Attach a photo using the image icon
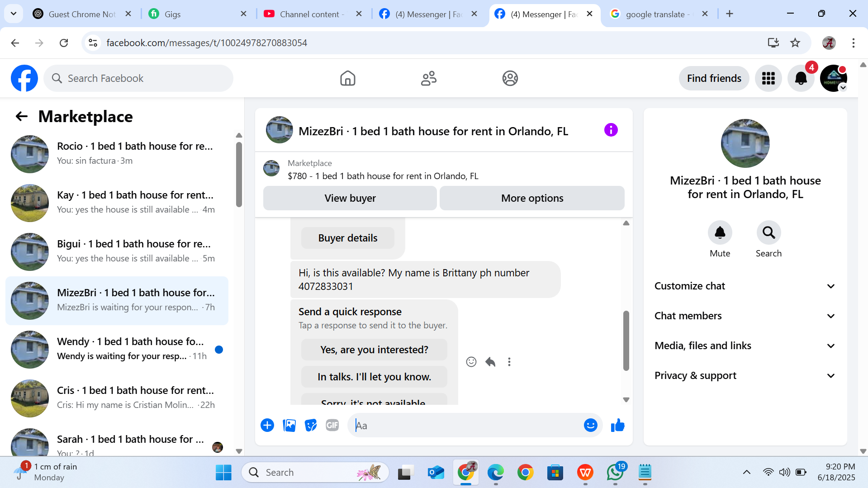The width and height of the screenshot is (868, 488). (289, 425)
